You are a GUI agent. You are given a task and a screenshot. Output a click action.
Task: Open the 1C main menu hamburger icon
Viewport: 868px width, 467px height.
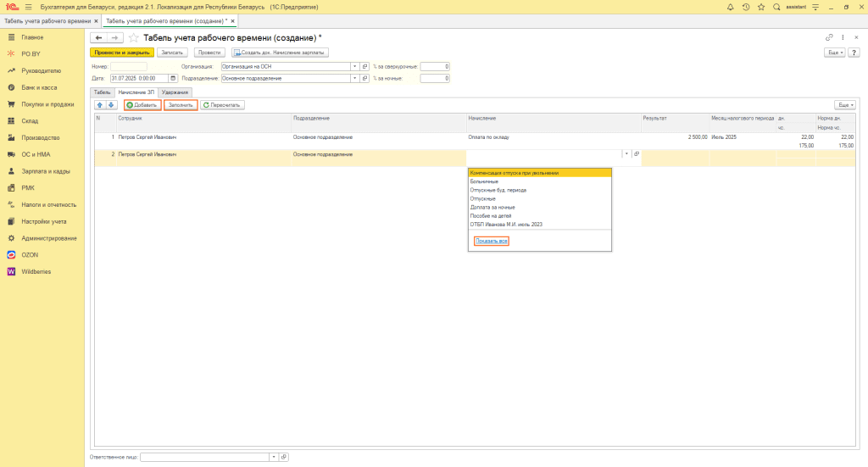click(x=28, y=7)
